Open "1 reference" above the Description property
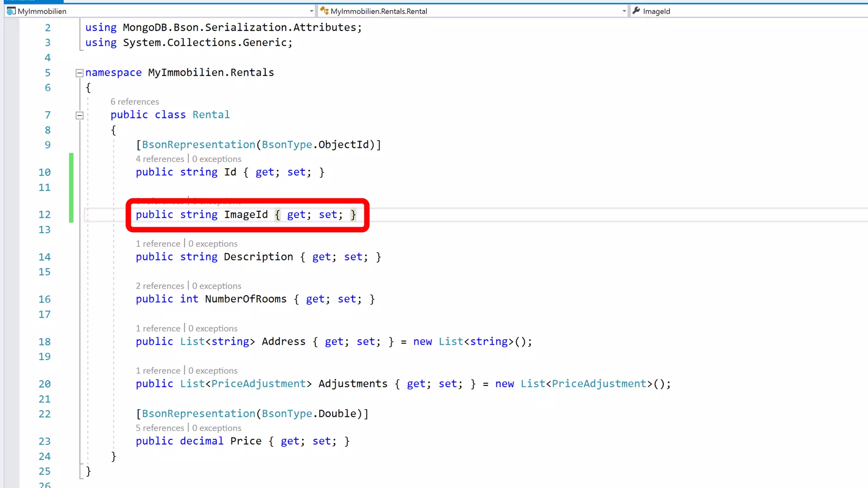Screen dimensions: 868x488 [158, 244]
